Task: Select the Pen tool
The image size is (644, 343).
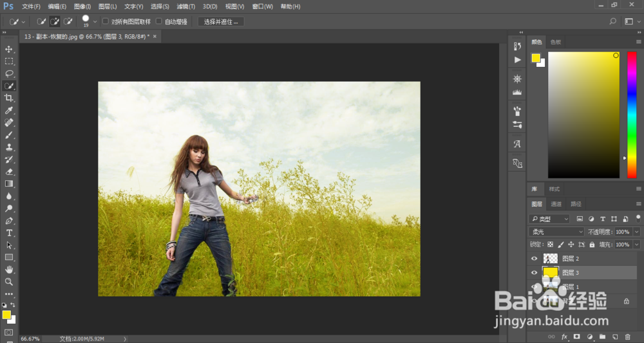Action: click(x=8, y=221)
